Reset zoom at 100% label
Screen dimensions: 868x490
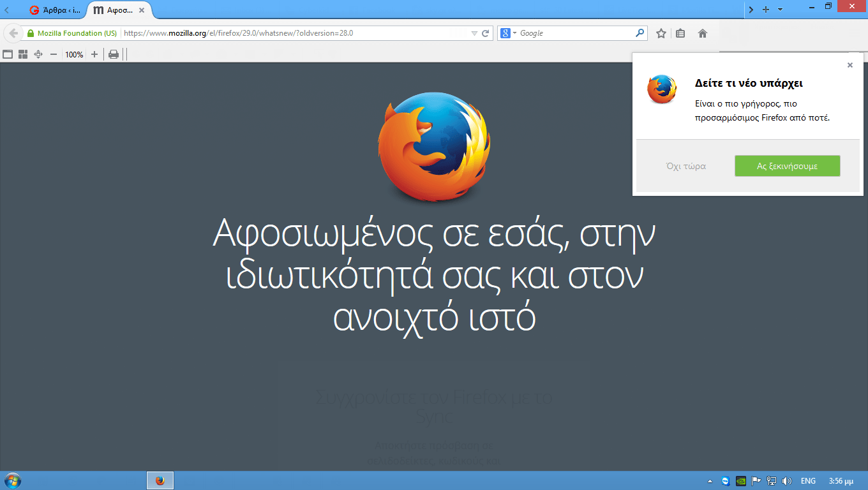point(74,55)
